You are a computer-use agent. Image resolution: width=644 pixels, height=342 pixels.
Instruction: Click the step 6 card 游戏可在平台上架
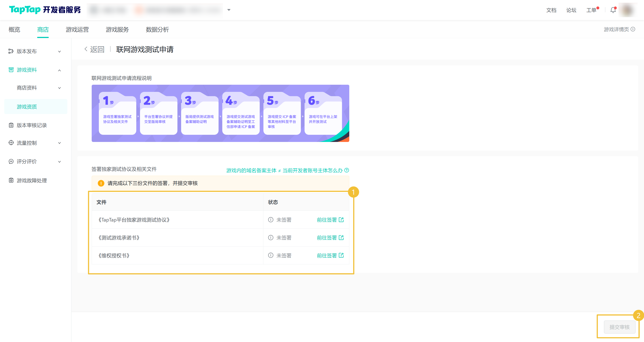[x=323, y=114]
